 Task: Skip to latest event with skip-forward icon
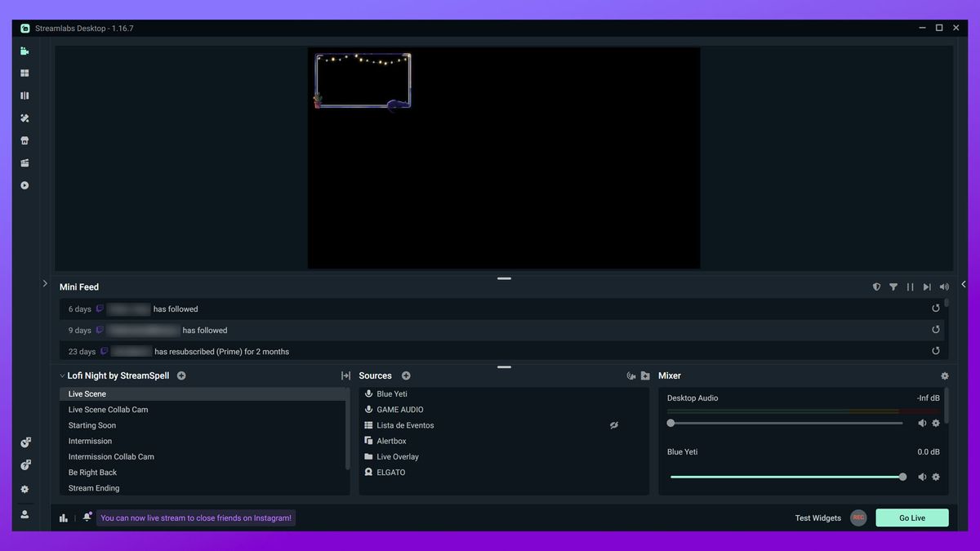927,287
